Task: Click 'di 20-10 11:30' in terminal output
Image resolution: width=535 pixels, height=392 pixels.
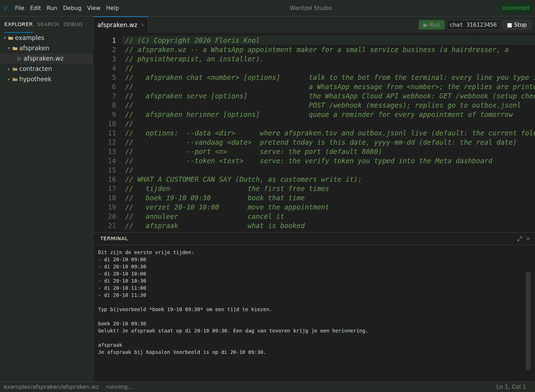Action: point(125,295)
